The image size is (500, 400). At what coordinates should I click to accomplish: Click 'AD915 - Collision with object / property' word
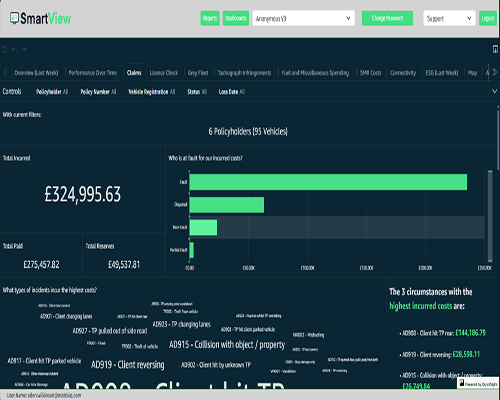[x=227, y=345]
